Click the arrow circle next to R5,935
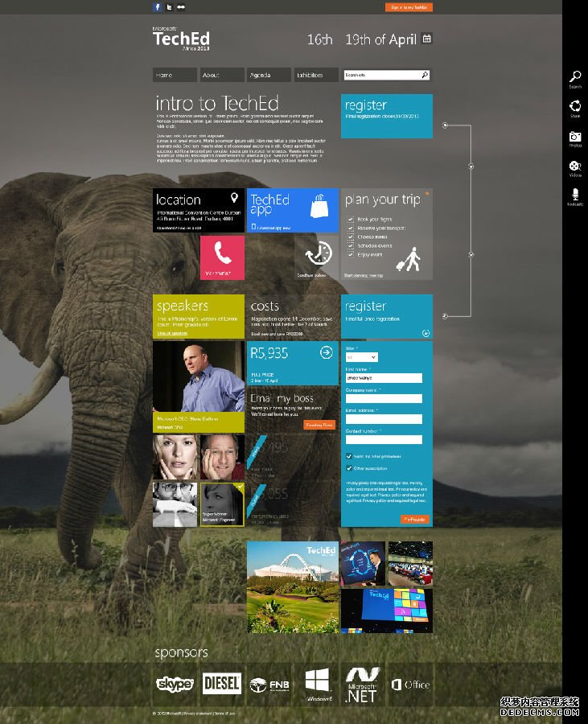Image resolution: width=588 pixels, height=724 pixels. 327,353
